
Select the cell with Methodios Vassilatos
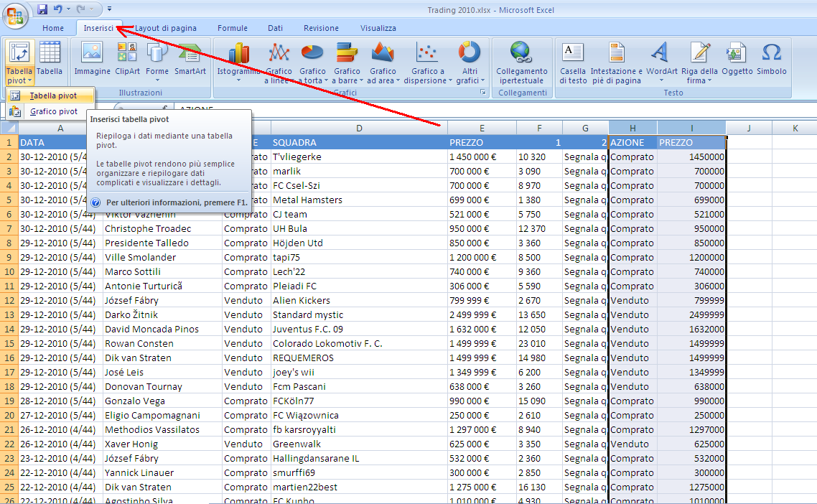[x=162, y=429]
